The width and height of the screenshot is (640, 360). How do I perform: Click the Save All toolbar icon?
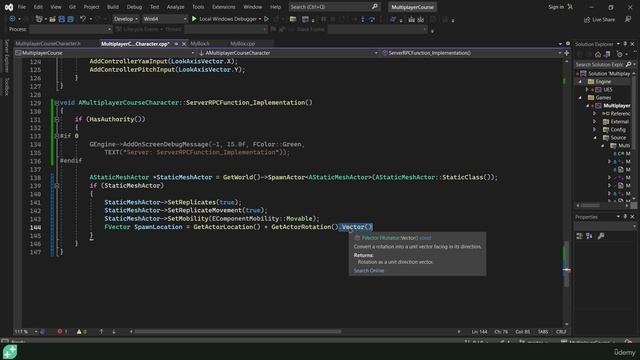click(x=70, y=19)
